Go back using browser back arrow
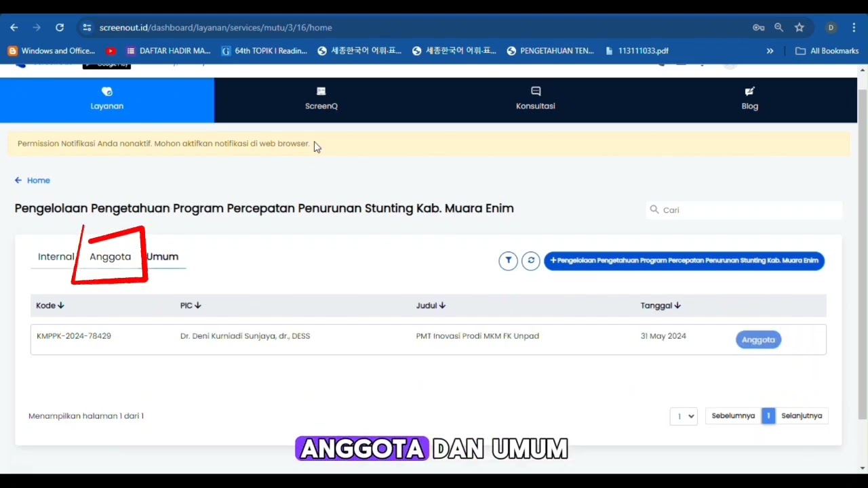Screen dimensions: 868x488 click(x=14, y=28)
